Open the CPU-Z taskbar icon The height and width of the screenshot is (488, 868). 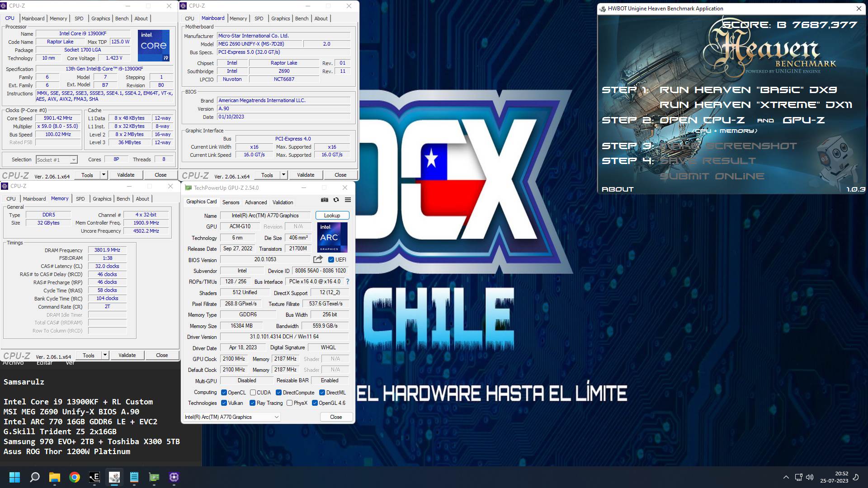[174, 477]
